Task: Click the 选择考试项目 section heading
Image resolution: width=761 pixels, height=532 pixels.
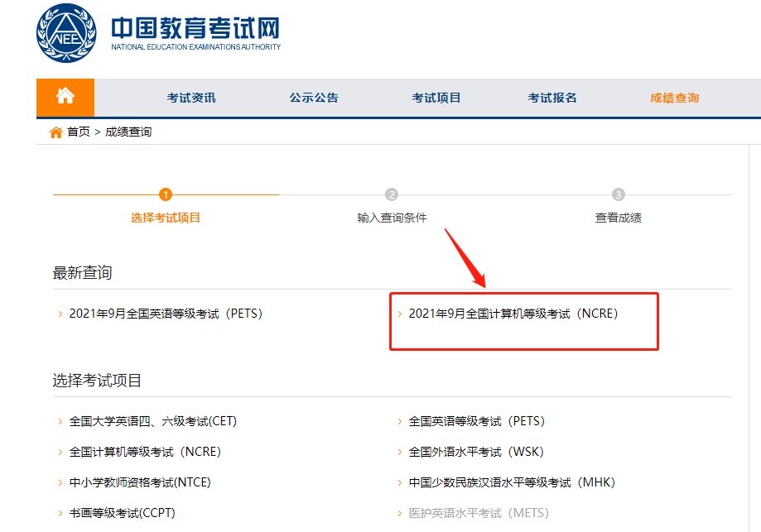Action: click(97, 381)
